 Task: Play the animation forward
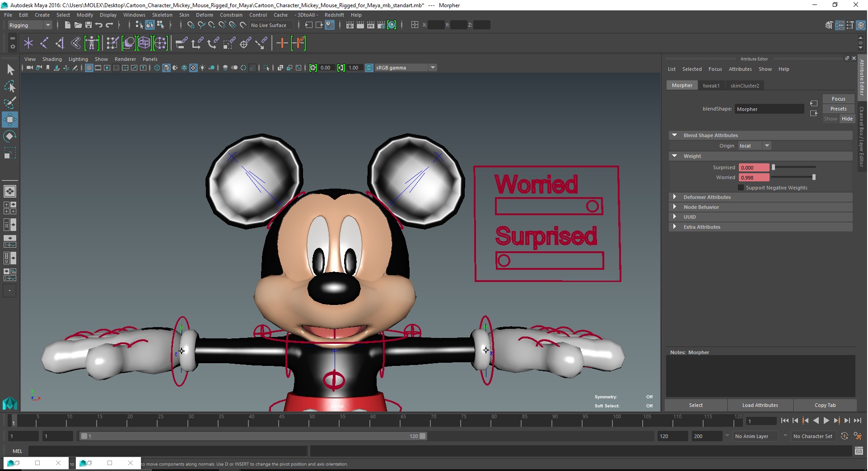pyautogui.click(x=826, y=420)
